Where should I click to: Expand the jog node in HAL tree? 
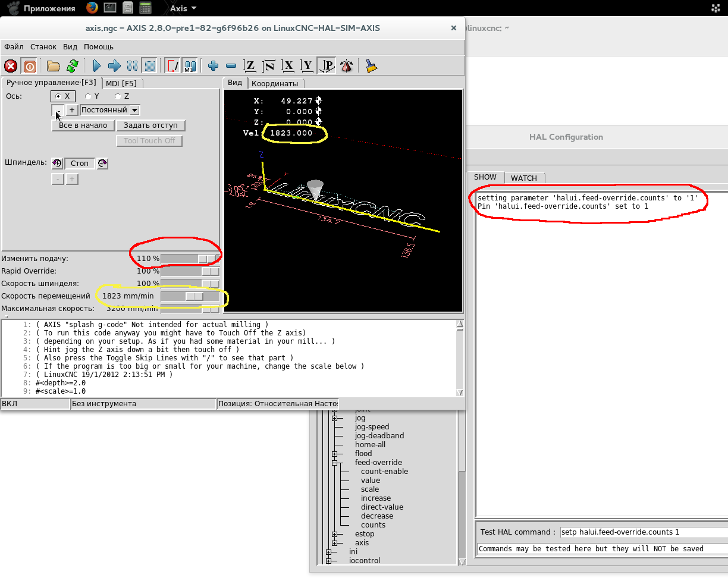(335, 418)
